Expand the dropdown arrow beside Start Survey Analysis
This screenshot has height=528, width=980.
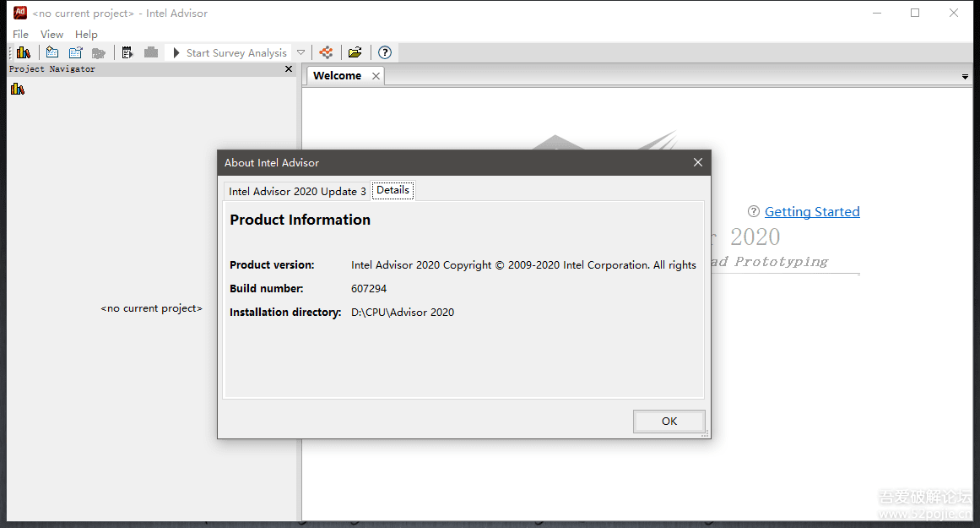click(x=300, y=52)
